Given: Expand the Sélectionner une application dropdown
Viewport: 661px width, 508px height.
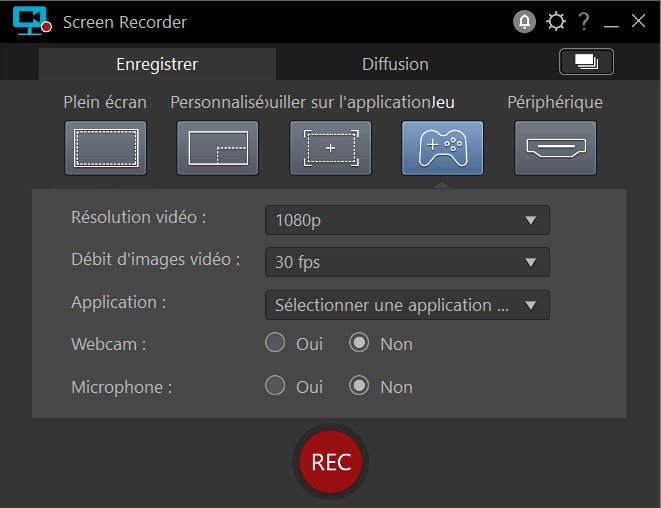Looking at the screenshot, I should (407, 305).
